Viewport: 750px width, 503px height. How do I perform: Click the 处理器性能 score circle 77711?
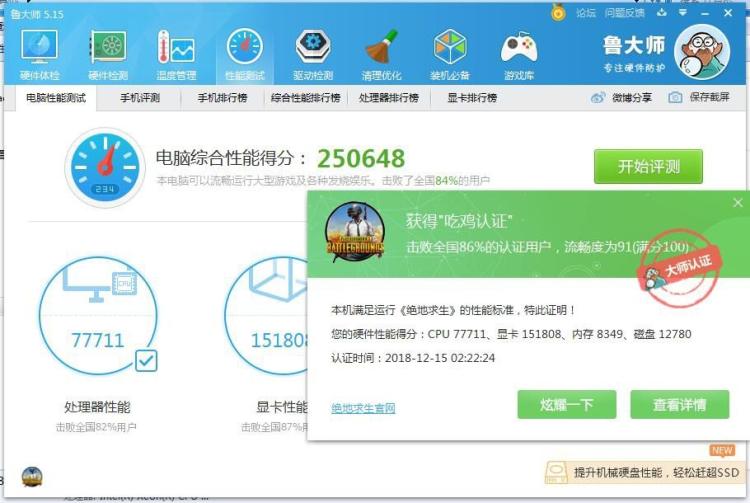tap(98, 316)
